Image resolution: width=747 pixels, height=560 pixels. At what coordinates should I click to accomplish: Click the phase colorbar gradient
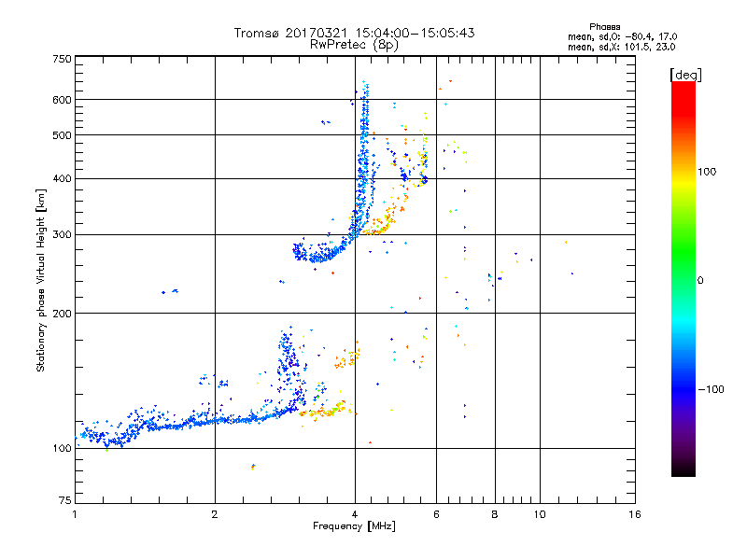[x=684, y=278]
